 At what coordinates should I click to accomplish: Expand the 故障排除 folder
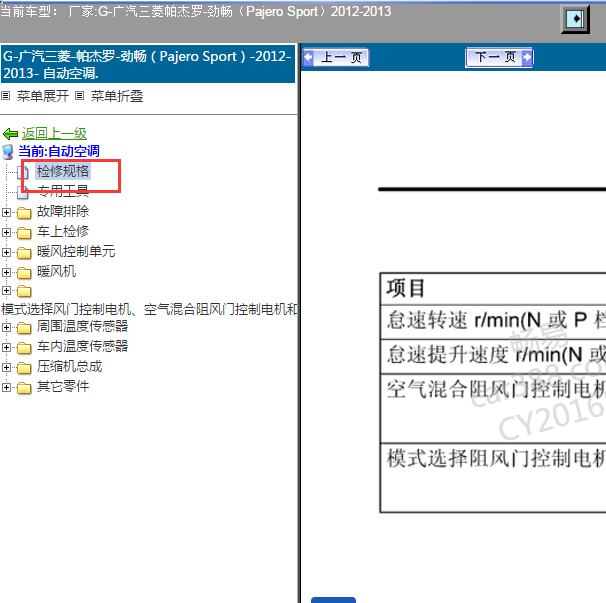click(x=6, y=212)
